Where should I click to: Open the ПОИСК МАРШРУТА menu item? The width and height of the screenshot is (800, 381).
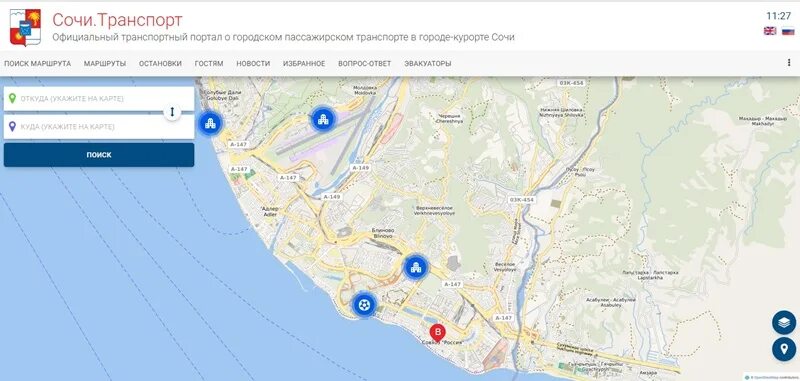(x=38, y=64)
